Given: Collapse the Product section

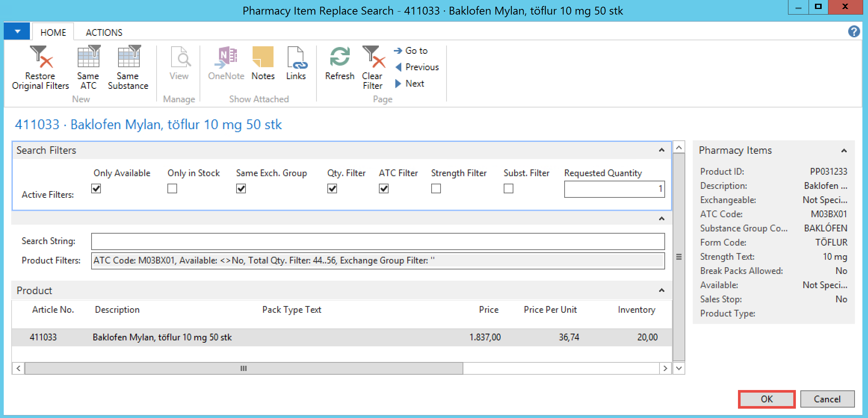Looking at the screenshot, I should click(661, 290).
